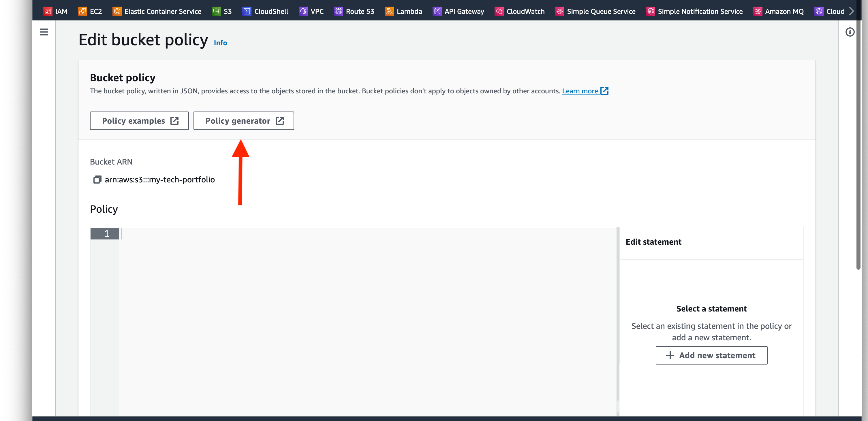Go to CloudWatch label in favorites bar
Screen dimensions: 868x421
click(x=525, y=12)
